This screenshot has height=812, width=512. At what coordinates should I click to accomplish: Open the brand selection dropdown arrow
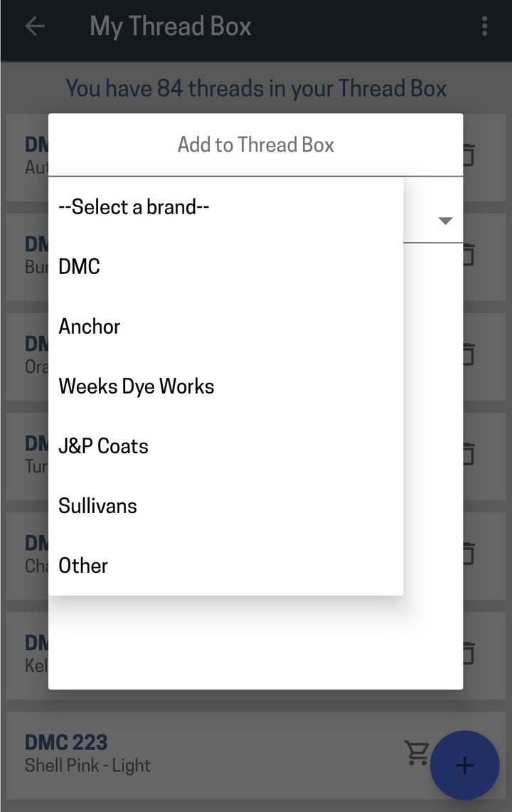[x=445, y=221]
